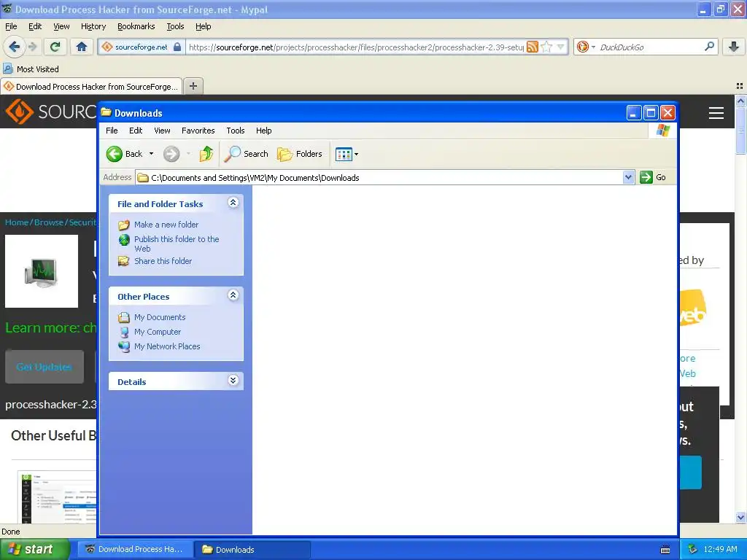This screenshot has height=560, width=747.
Task: Open the browser downloads arrow button
Action: [734, 47]
